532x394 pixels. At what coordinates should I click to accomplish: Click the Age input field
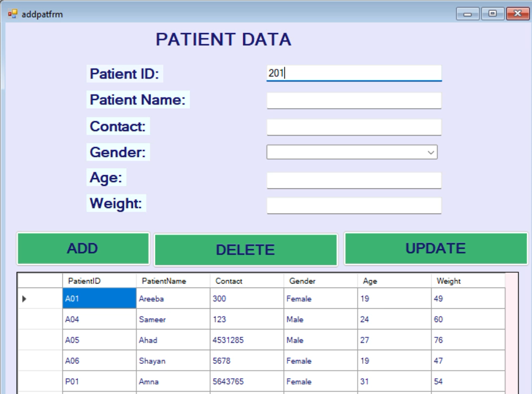coord(354,181)
